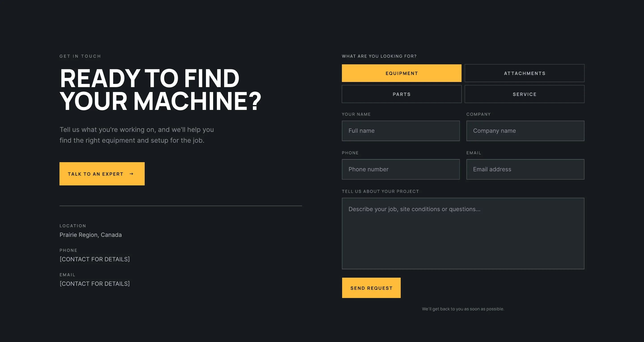Image resolution: width=644 pixels, height=342 pixels.
Task: Click the 'Your name' field label
Action: coord(356,114)
